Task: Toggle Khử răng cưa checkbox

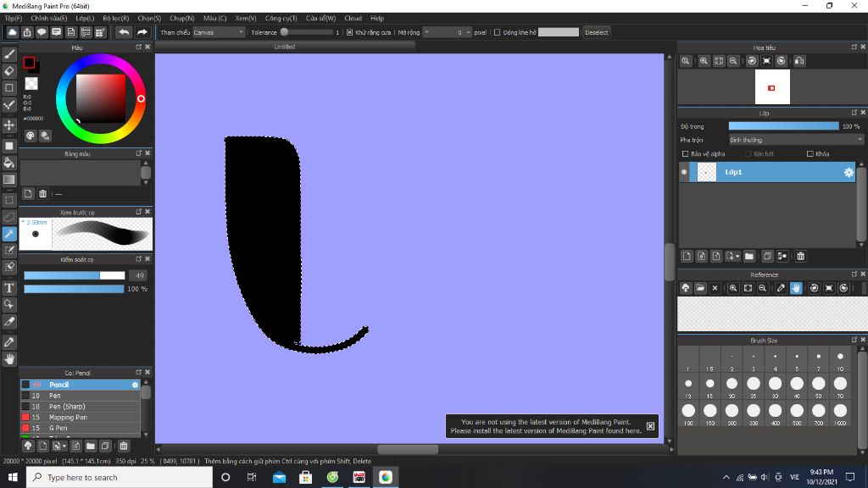Action: click(349, 33)
